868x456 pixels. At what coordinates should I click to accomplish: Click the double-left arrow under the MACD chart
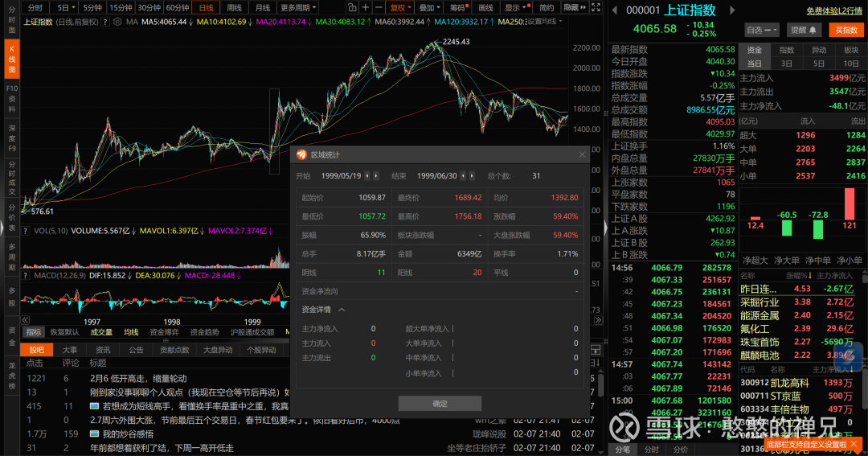(x=26, y=320)
